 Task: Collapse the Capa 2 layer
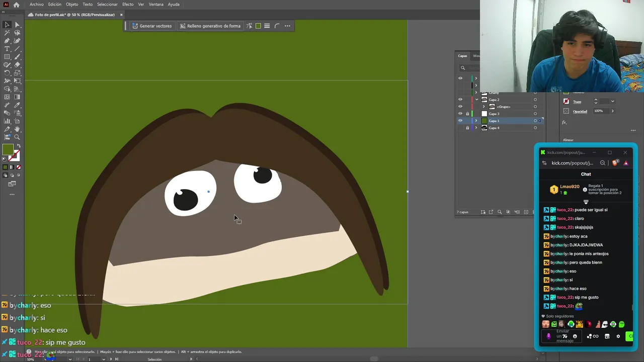476,100
